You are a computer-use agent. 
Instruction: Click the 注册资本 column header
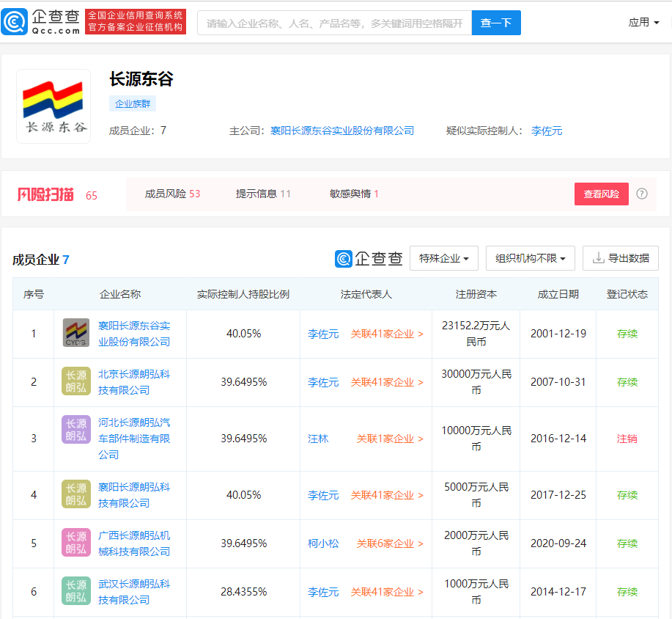point(476,294)
